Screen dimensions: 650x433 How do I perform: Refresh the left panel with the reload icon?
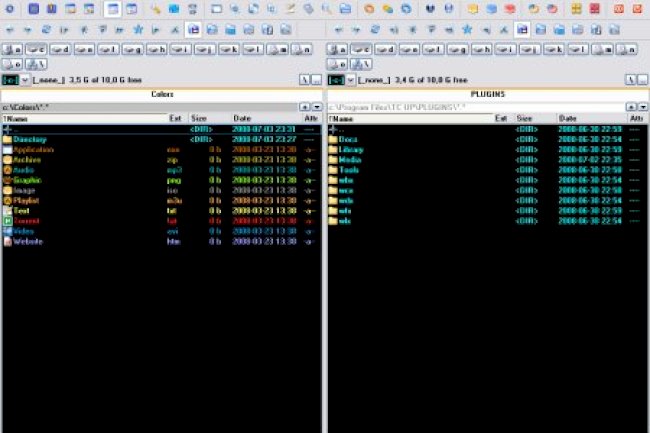[46, 30]
